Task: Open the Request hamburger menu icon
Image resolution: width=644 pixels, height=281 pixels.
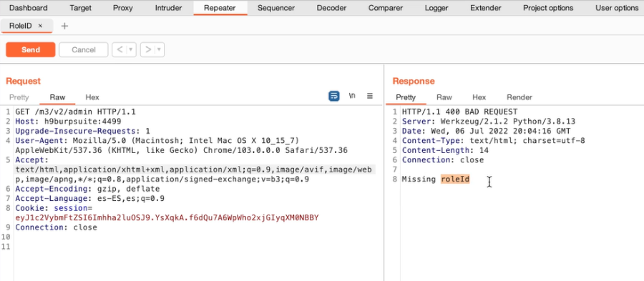Action: (370, 96)
